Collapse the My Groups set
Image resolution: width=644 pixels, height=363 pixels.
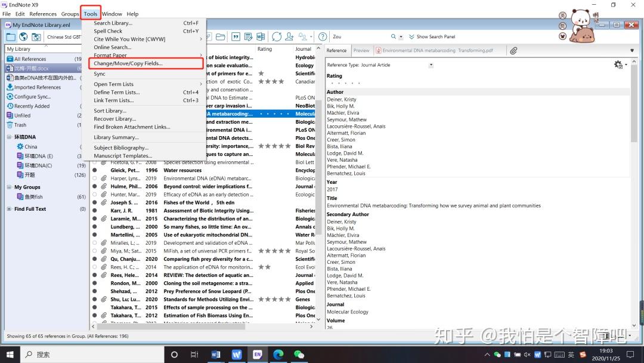[9, 187]
